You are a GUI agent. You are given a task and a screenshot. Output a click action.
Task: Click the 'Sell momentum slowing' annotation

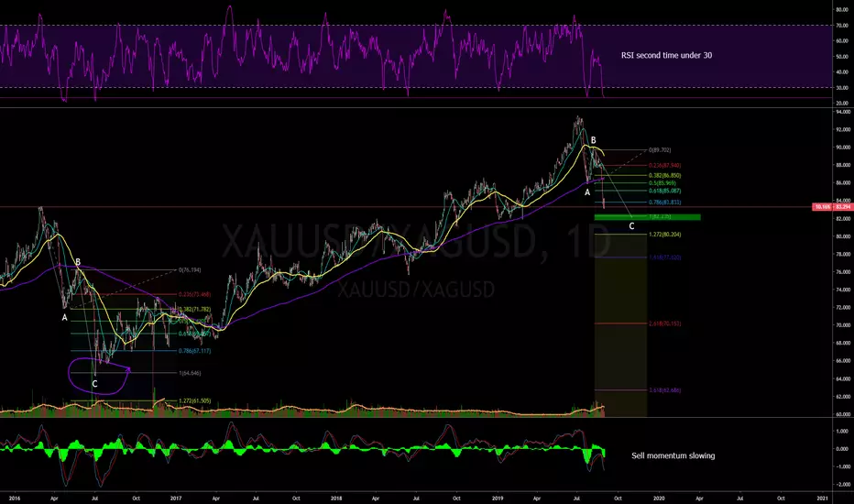(673, 455)
